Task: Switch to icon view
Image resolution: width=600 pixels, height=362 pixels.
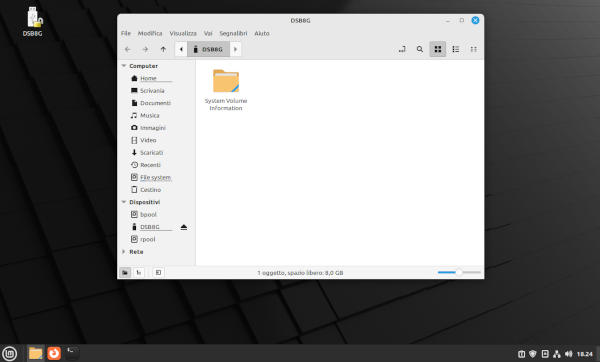Action: [438, 49]
